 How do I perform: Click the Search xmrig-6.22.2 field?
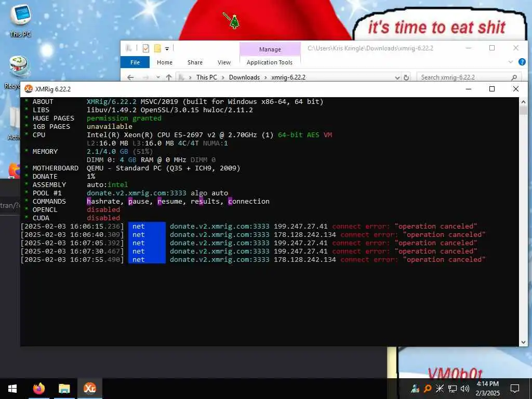point(468,77)
